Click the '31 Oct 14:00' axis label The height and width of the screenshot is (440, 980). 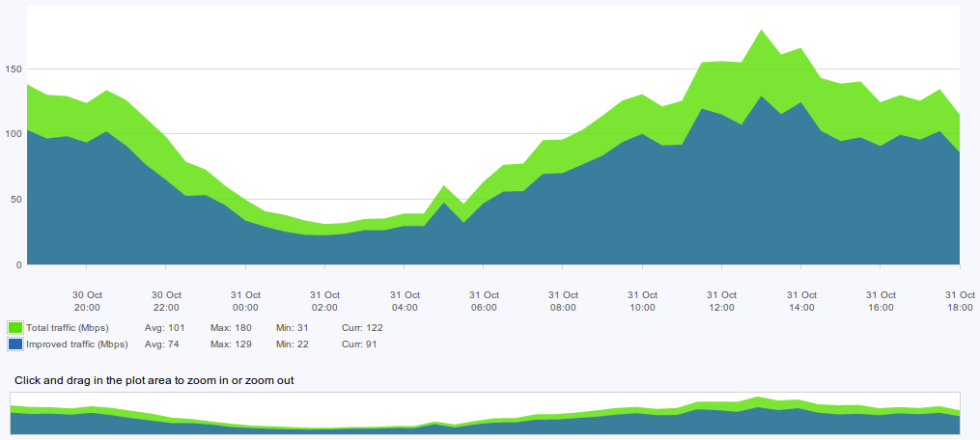(x=801, y=301)
